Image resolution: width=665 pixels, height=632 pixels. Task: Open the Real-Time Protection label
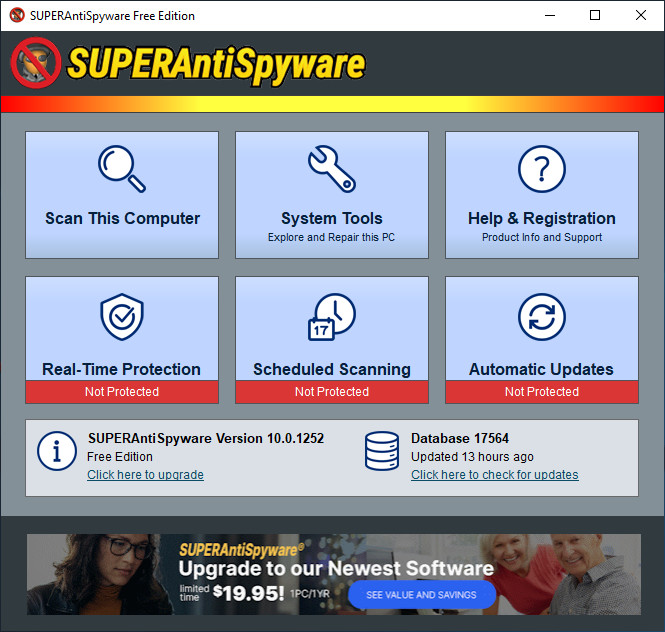pos(121,369)
